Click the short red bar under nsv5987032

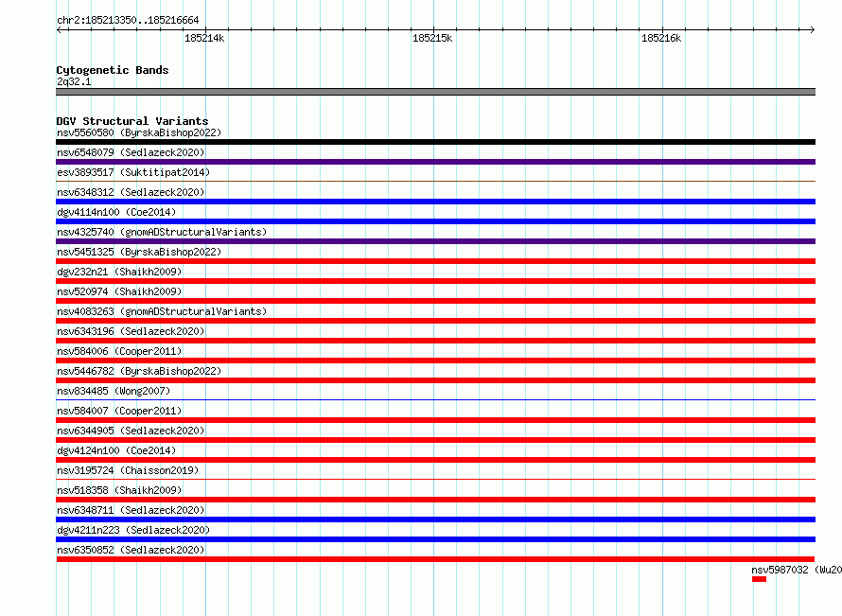(x=760, y=579)
